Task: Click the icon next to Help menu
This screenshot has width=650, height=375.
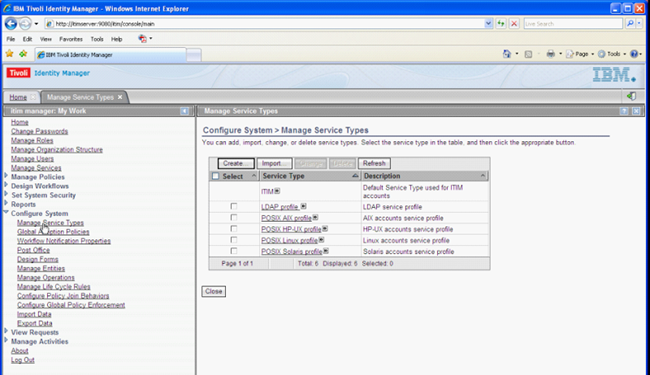Action: point(143,39)
